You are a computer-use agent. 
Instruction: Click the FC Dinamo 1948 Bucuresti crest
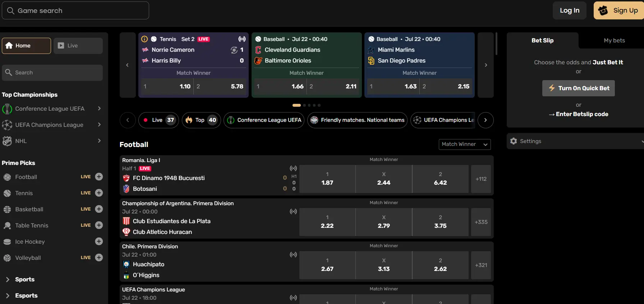[126, 178]
